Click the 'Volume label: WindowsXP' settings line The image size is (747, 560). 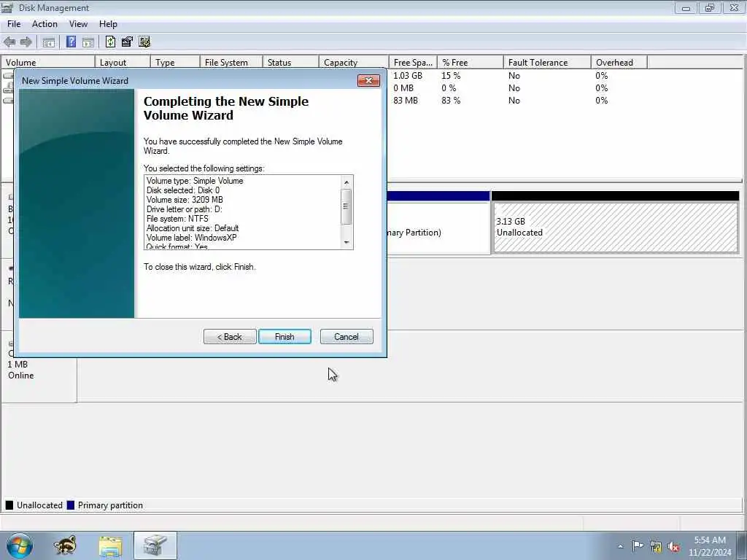(x=192, y=238)
